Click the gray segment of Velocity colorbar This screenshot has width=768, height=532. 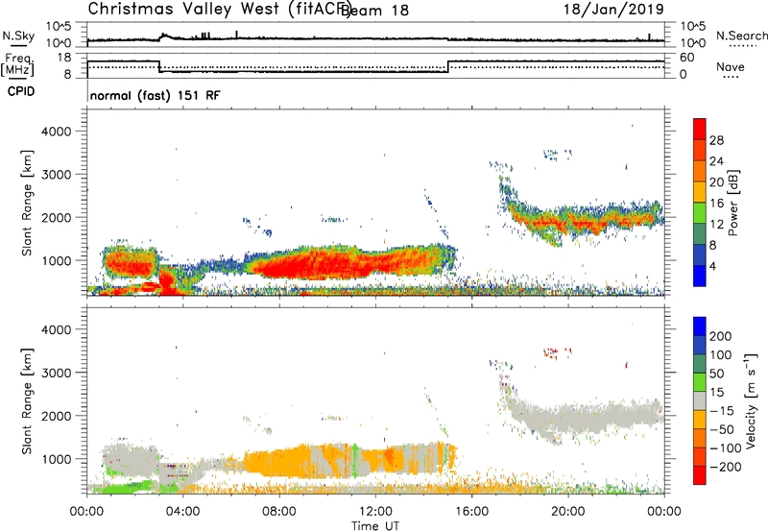coord(700,400)
